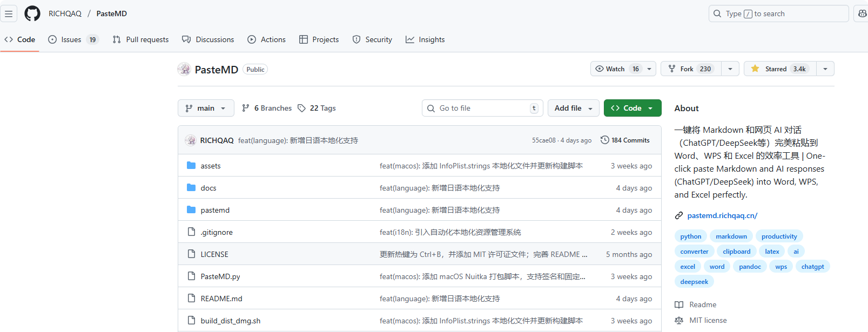Click the Watch eye icon
The width and height of the screenshot is (868, 332).
click(x=600, y=69)
